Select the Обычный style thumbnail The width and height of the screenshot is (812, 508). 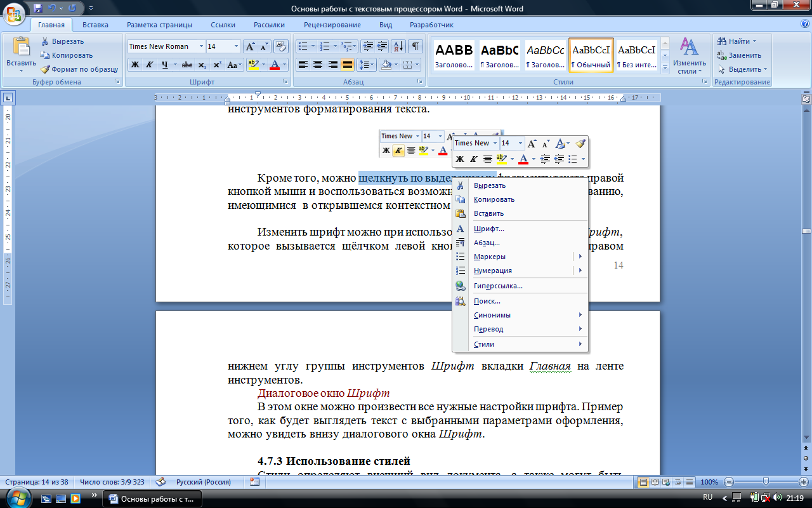pos(591,55)
